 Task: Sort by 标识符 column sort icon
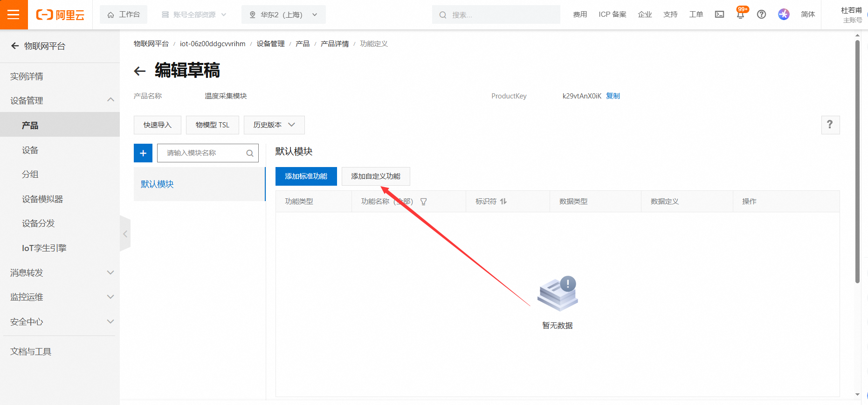point(503,202)
